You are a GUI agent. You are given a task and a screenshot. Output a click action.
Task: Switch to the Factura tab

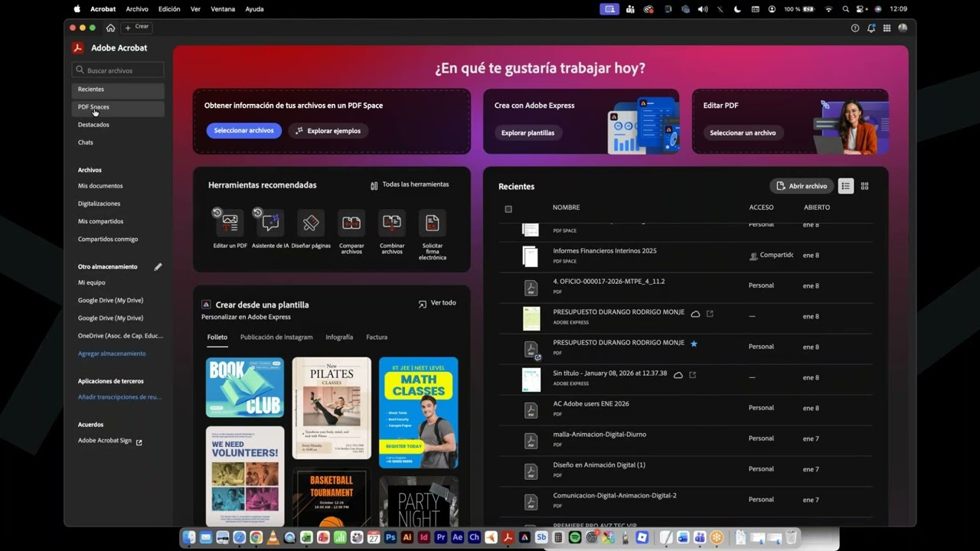coord(377,337)
